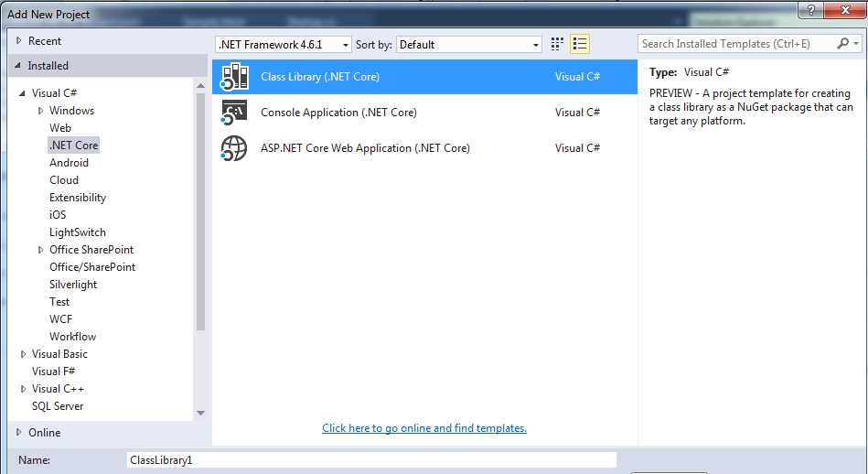Switch to small icons view
868x474 pixels.
(x=557, y=44)
